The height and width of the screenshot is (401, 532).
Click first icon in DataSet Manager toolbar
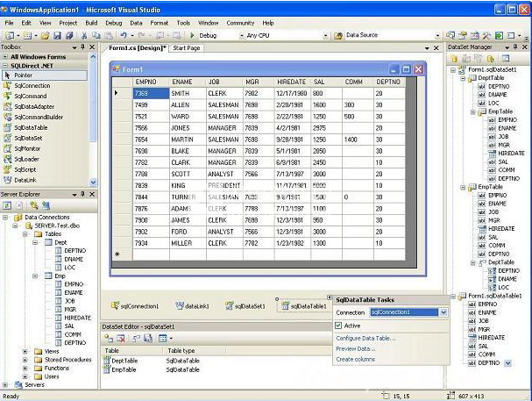[454, 59]
